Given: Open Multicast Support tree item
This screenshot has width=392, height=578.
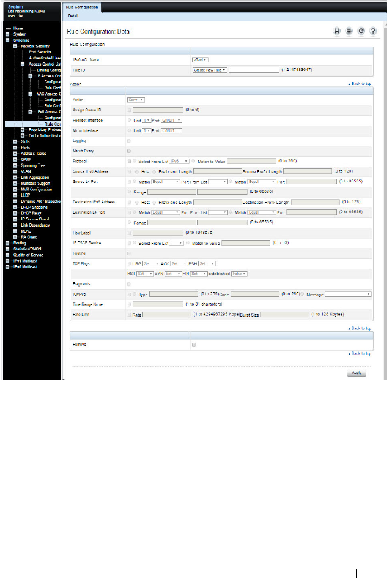Looking at the screenshot, I should click(x=35, y=184).
